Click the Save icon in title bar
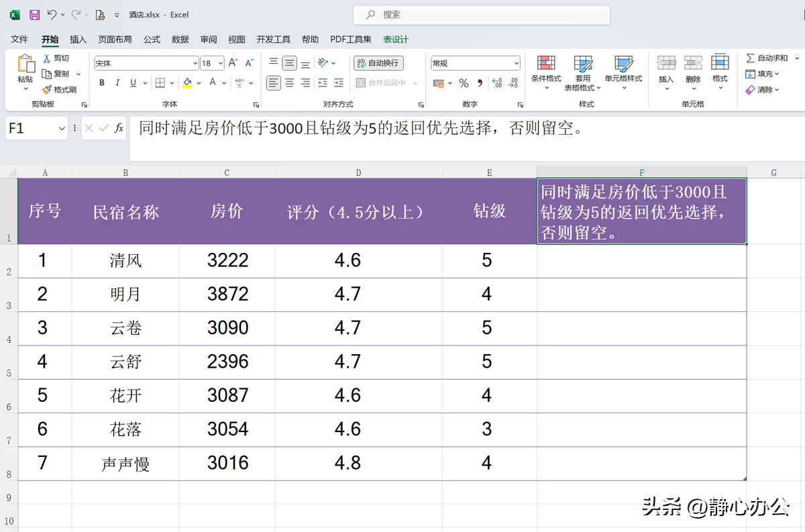This screenshot has height=532, width=805. point(35,14)
